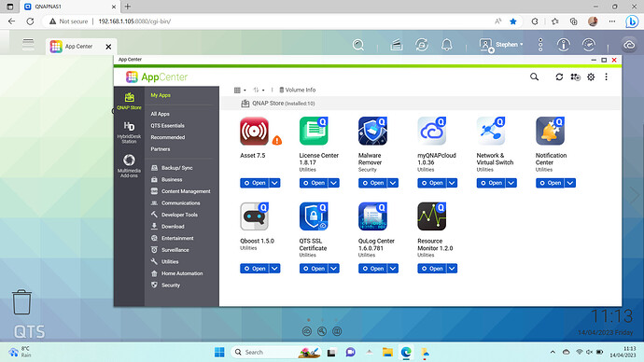Click the Windows taskbar Search box
644x362 pixels.
(x=276, y=352)
